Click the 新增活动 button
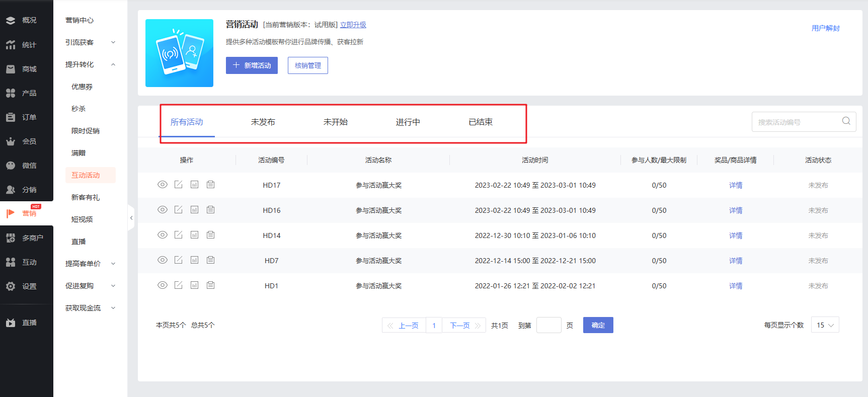The image size is (868, 397). [x=252, y=65]
